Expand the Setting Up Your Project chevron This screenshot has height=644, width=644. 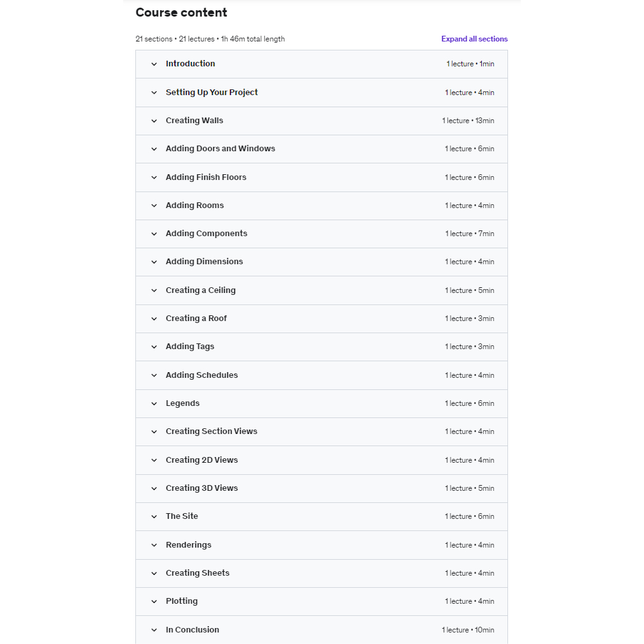pos(154,93)
